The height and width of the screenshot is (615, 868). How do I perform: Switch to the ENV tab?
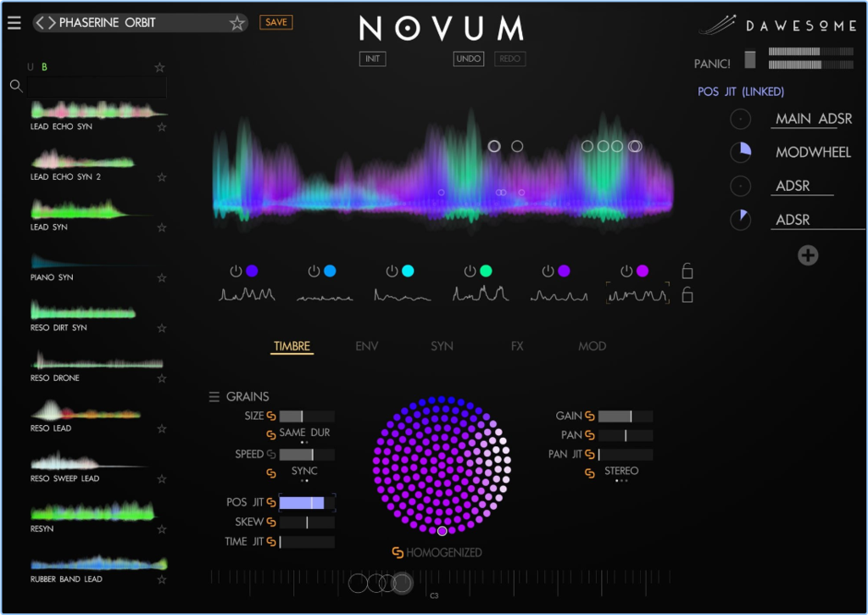click(366, 346)
